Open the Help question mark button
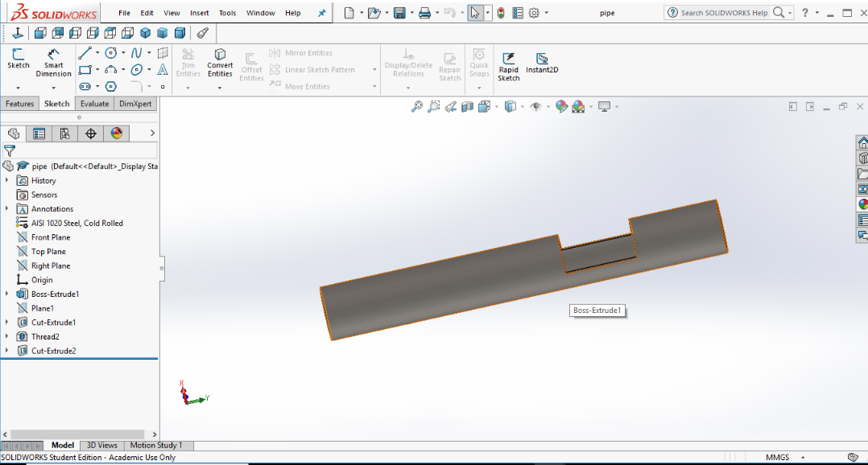The width and height of the screenshot is (868, 465). pos(805,13)
